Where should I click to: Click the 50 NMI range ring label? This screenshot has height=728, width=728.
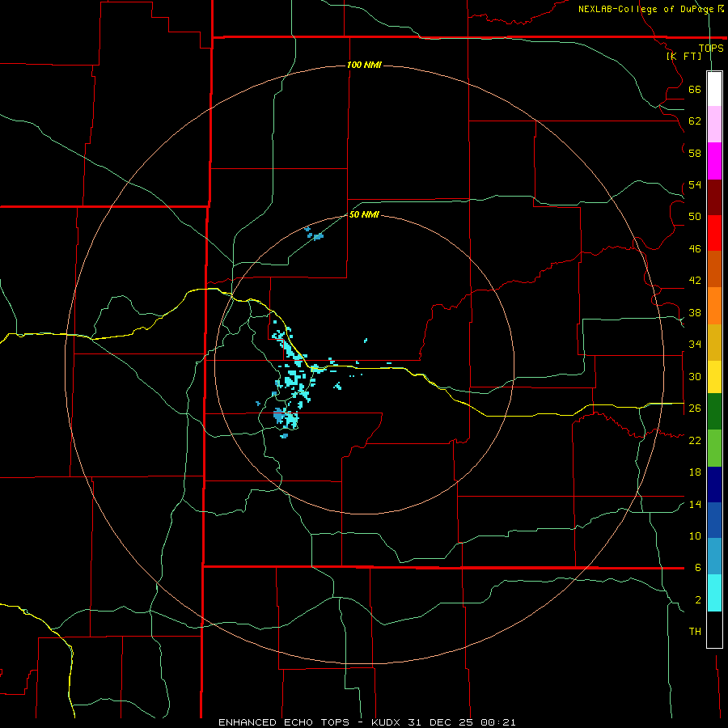click(x=364, y=214)
